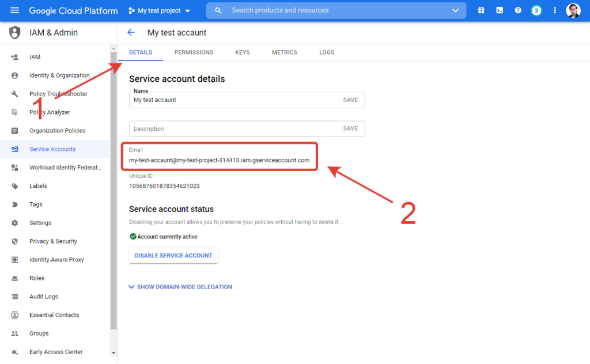Image resolution: width=590 pixels, height=364 pixels.
Task: Open the help question mark icon
Action: click(518, 10)
